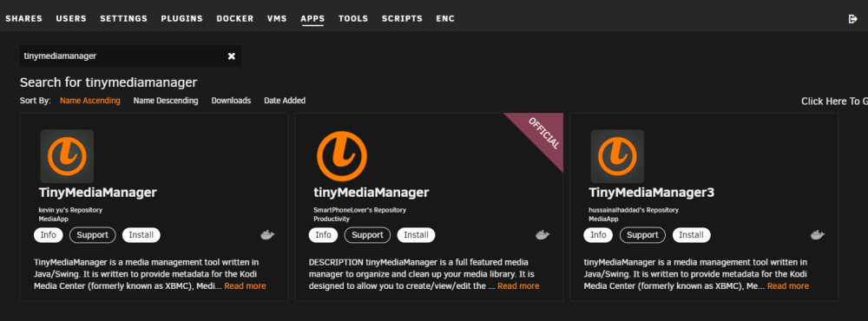Image resolution: width=868 pixels, height=321 pixels.
Task: Clear the tinymediamanager search text
Action: coord(232,56)
